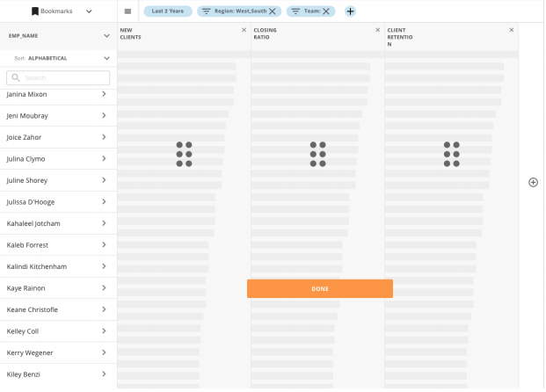The height and width of the screenshot is (392, 546).
Task: Expand Janina Mixon row
Action: coord(104,94)
